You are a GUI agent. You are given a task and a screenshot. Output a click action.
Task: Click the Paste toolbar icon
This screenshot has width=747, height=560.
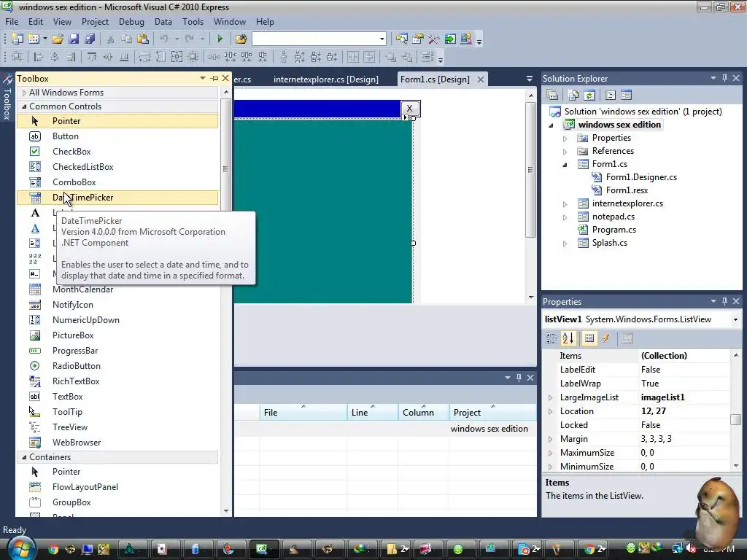[x=143, y=39]
